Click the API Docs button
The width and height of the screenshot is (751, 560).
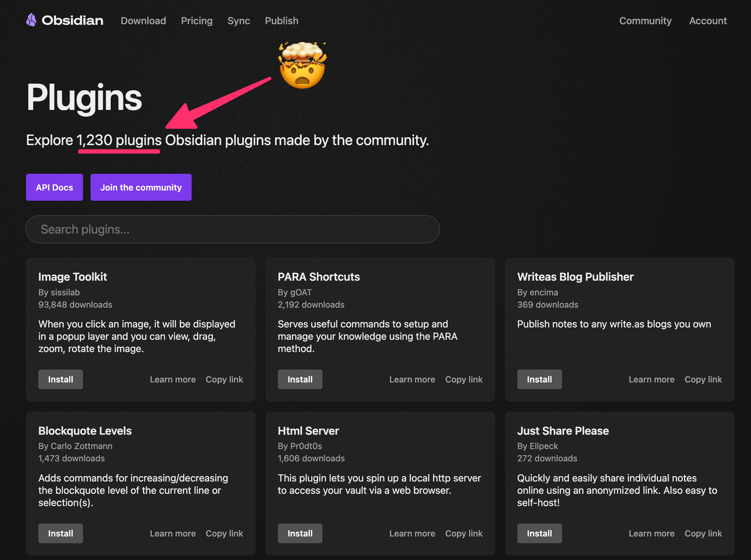tap(54, 187)
